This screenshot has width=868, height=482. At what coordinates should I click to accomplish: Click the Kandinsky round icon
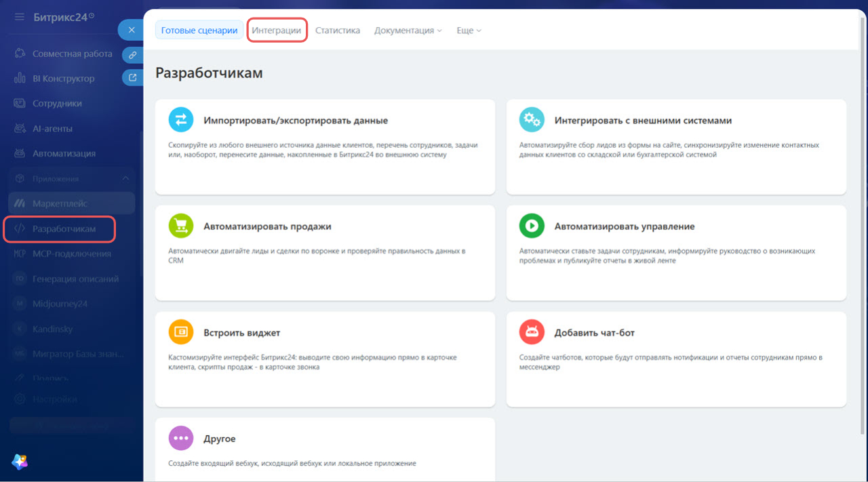click(x=20, y=329)
